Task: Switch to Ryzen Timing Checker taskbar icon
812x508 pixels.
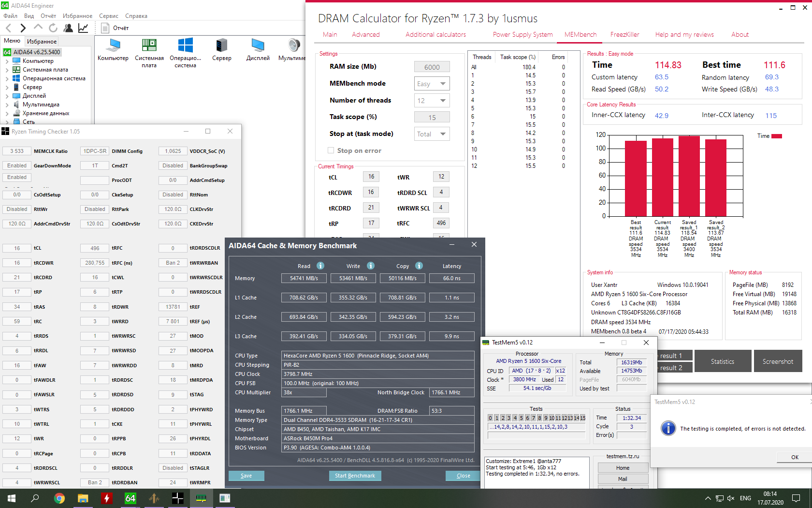Action: coord(177,498)
